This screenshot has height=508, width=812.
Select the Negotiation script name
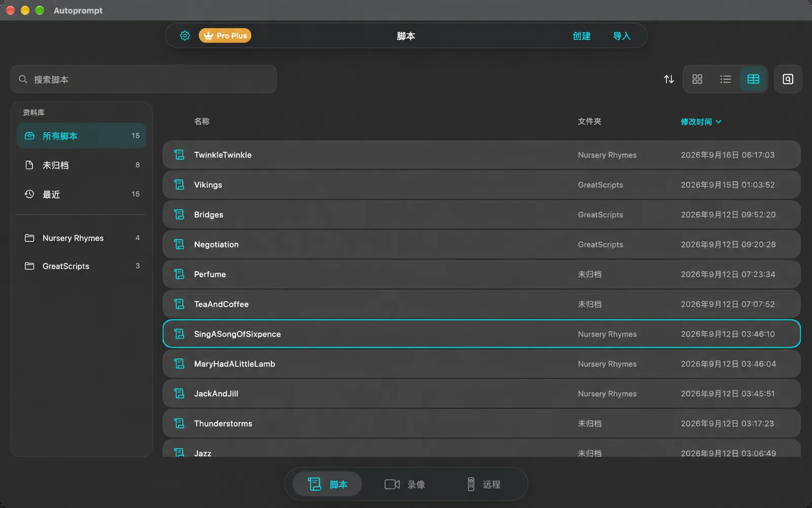(x=216, y=244)
